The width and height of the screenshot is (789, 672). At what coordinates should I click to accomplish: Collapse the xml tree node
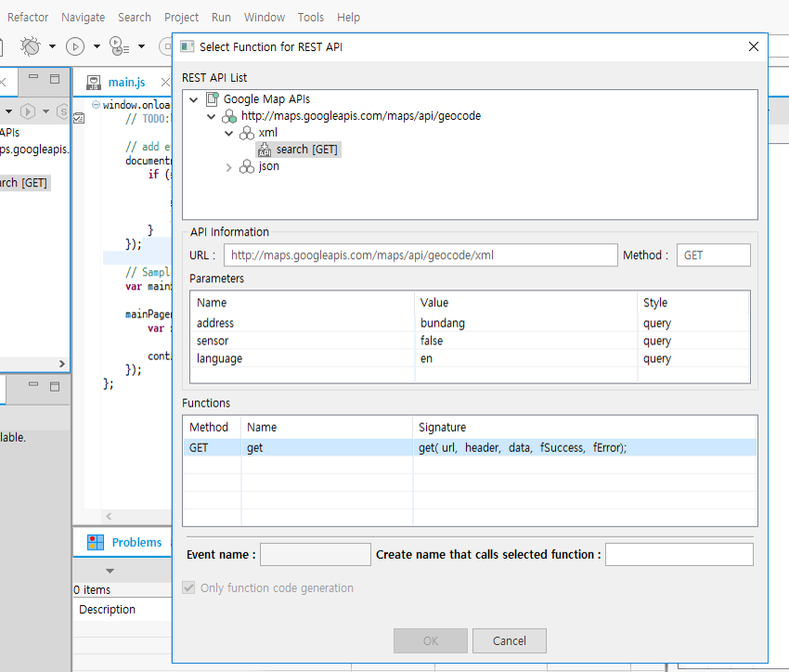228,132
